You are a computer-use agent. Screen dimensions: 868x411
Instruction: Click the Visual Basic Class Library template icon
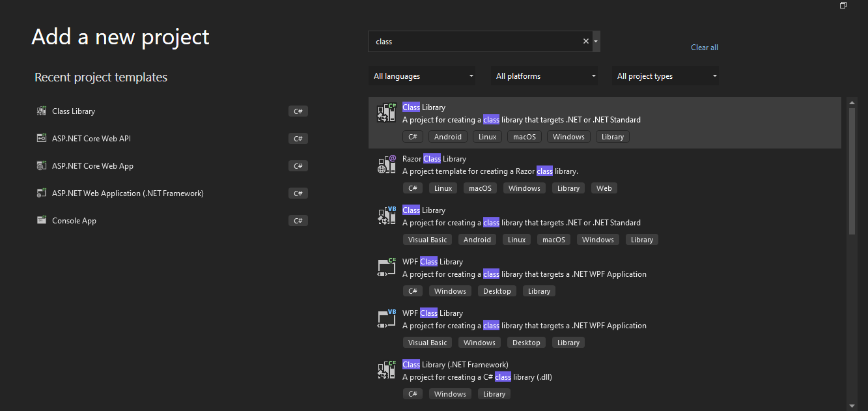pyautogui.click(x=387, y=216)
